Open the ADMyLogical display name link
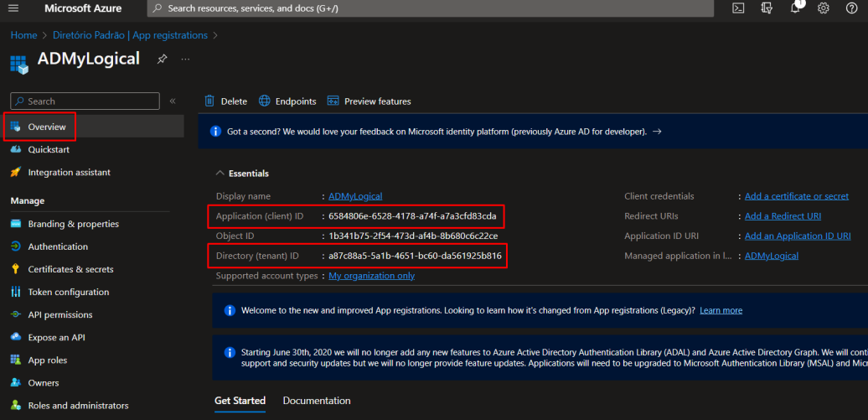868x420 pixels. (355, 196)
